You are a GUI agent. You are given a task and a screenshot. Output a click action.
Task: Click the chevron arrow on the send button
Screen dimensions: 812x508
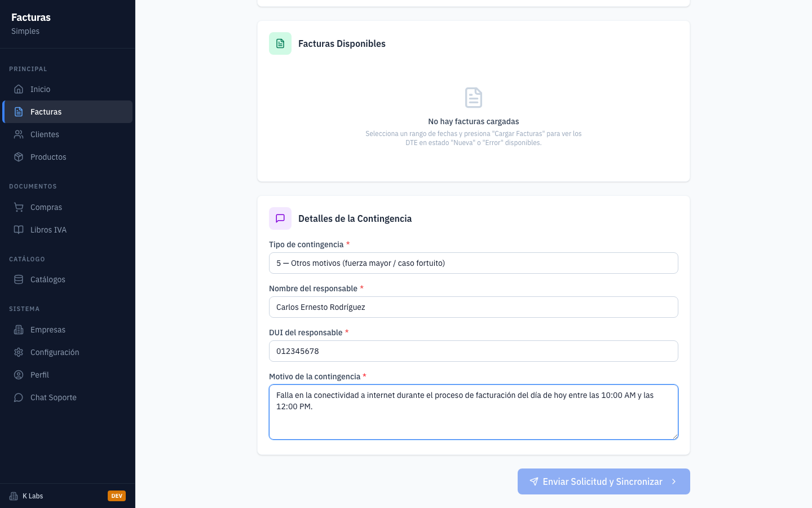(x=674, y=481)
